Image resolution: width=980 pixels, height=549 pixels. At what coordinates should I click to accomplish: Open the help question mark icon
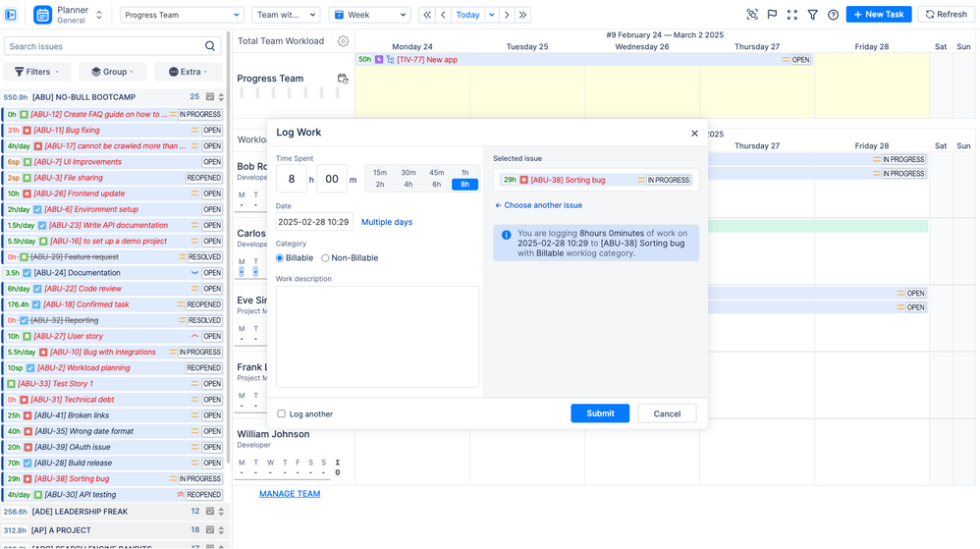coord(833,15)
